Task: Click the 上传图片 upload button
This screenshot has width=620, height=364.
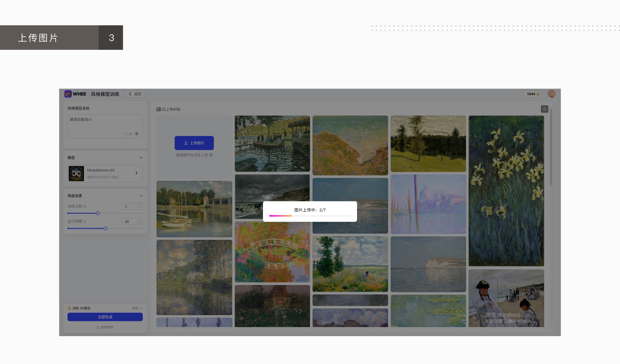Action: [x=194, y=143]
